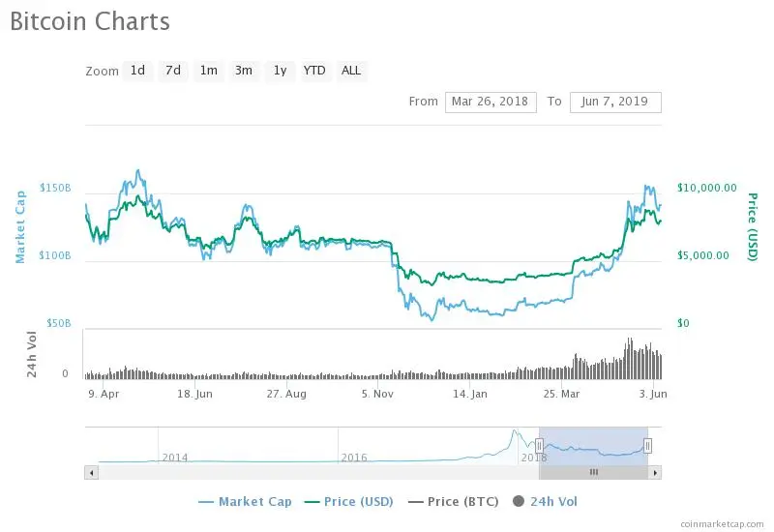Zoom chart to 1y range
Screen dimensions: 774x532
(x=280, y=71)
